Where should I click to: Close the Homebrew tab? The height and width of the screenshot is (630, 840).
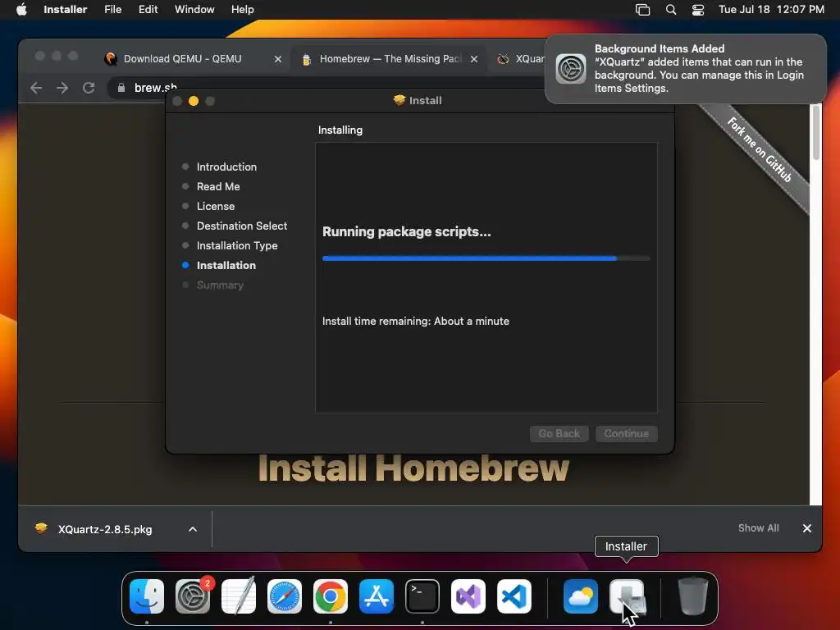pyautogui.click(x=473, y=59)
